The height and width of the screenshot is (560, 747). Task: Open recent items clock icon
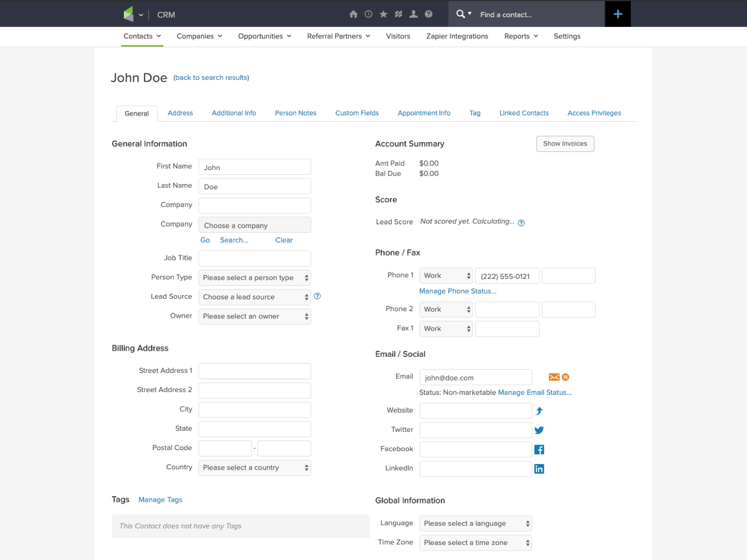point(368,15)
